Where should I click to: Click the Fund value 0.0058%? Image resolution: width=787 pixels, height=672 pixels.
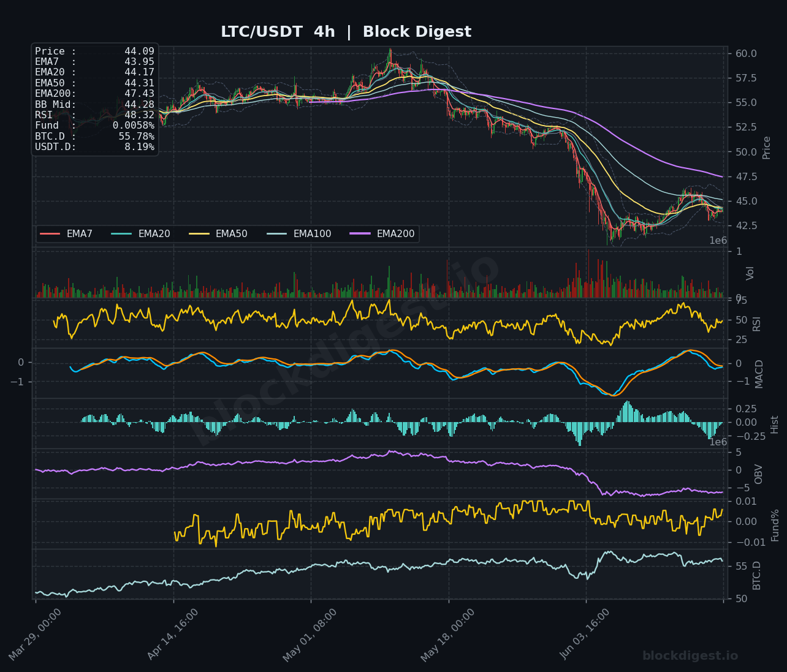(x=133, y=126)
